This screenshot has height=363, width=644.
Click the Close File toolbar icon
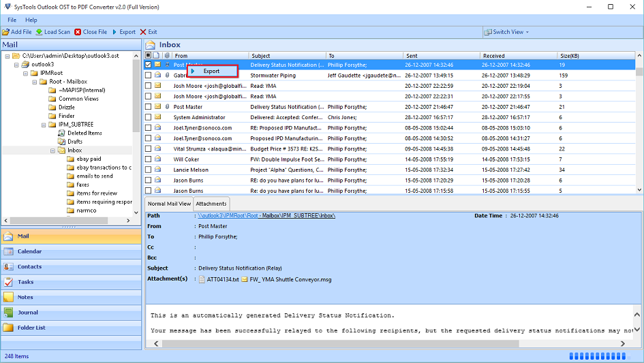[78, 32]
